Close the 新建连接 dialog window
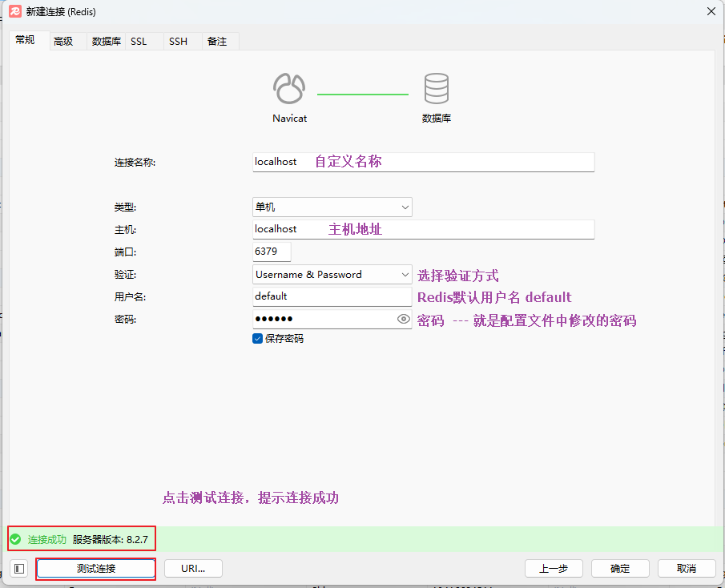This screenshot has width=725, height=588. 711,11
